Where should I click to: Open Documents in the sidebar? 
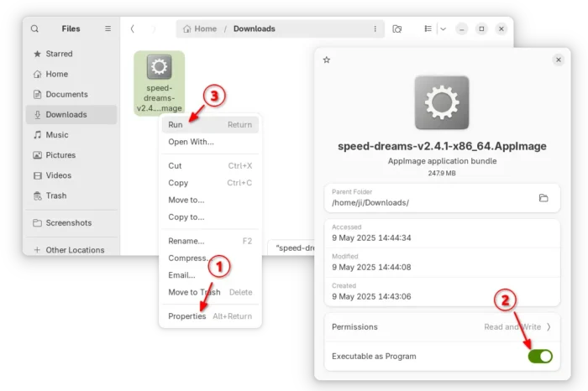pyautogui.click(x=71, y=94)
